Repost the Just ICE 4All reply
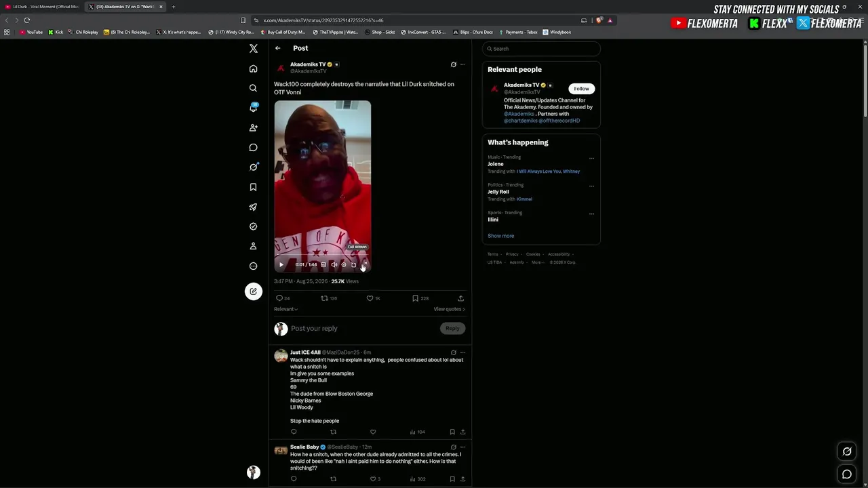868x488 pixels. click(x=333, y=432)
